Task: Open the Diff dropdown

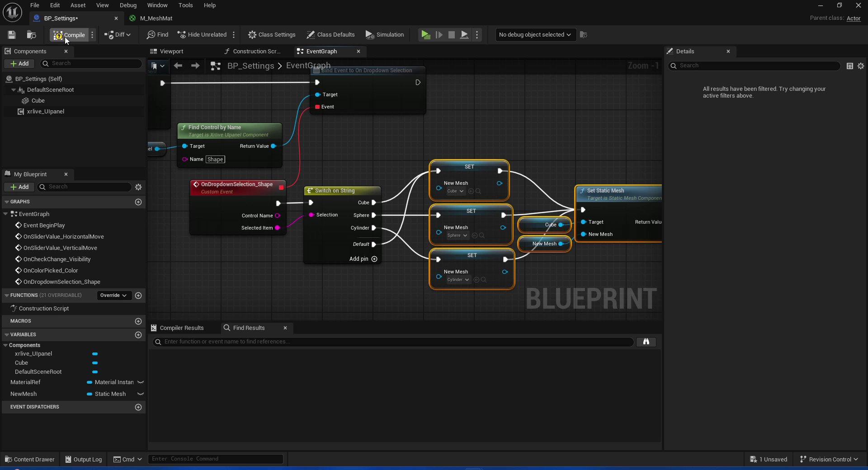Action: point(118,35)
